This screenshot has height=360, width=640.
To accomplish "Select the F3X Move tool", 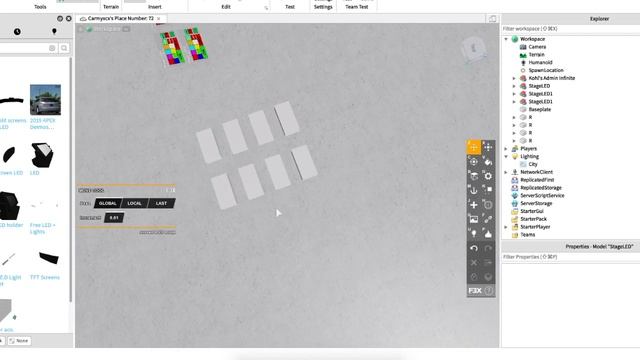I will [x=474, y=147].
